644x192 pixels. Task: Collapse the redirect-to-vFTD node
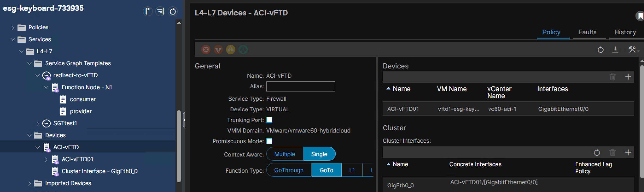[x=38, y=75]
